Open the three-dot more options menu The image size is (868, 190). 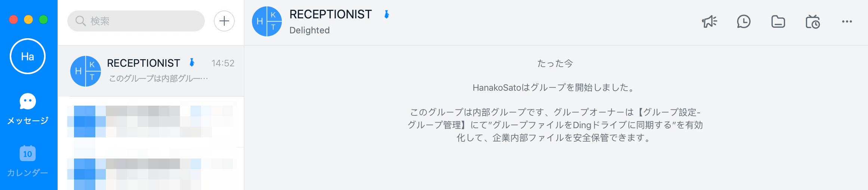tap(847, 22)
